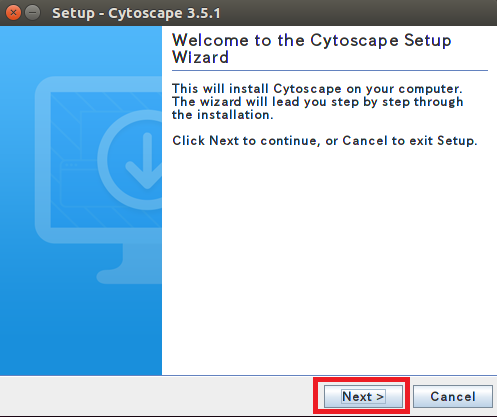
Task: Click the download arrow in the banner
Action: (x=145, y=161)
